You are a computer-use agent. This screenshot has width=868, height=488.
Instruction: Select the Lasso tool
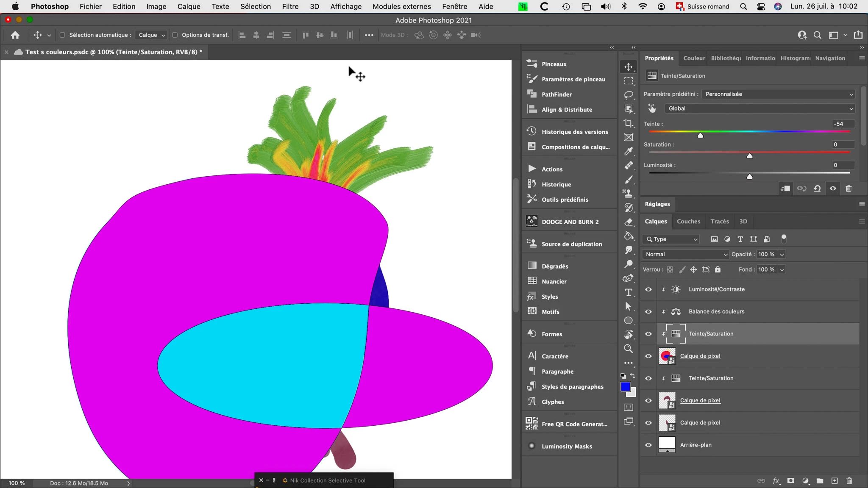pyautogui.click(x=629, y=95)
